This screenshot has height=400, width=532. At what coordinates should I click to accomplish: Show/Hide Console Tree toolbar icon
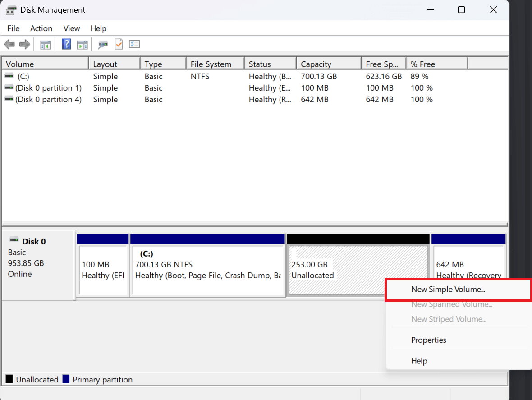tap(46, 45)
